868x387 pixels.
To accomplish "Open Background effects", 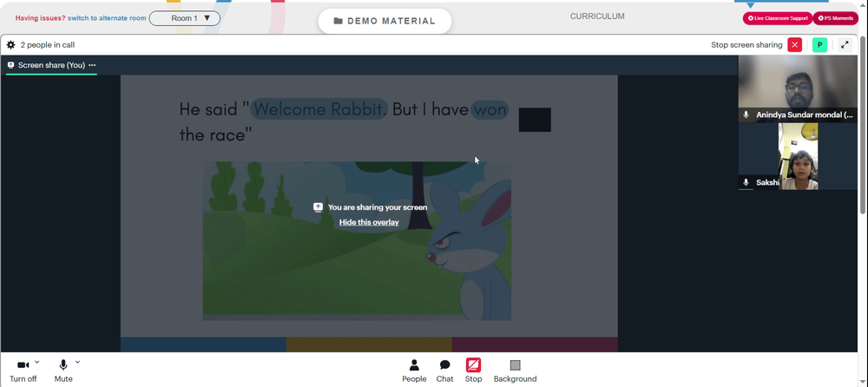I will point(515,371).
